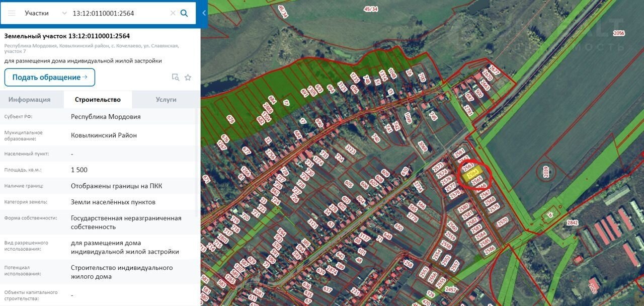
Task: Click the magnifier search icon
Action: point(184,13)
